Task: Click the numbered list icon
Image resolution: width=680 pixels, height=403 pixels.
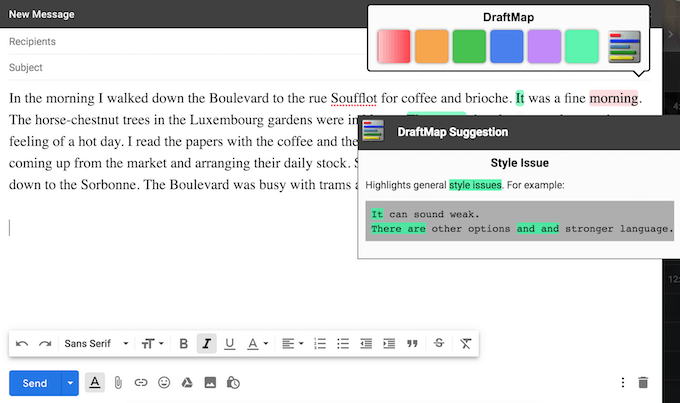Action: [x=320, y=344]
